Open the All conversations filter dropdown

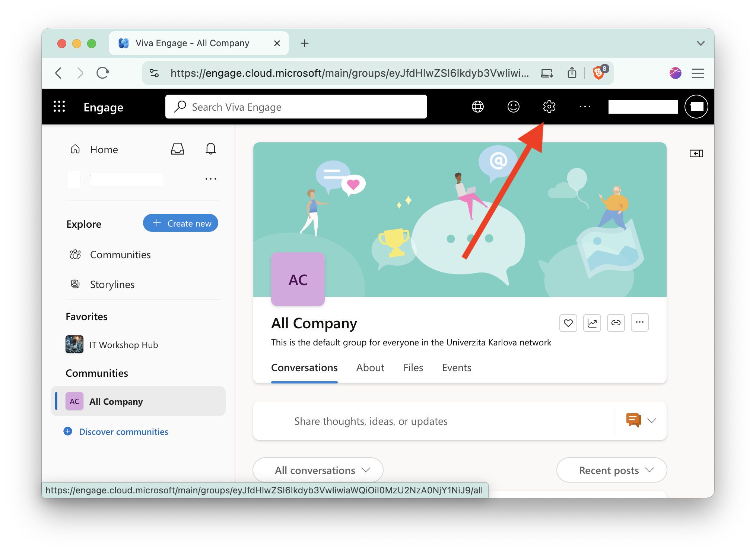[x=318, y=470]
